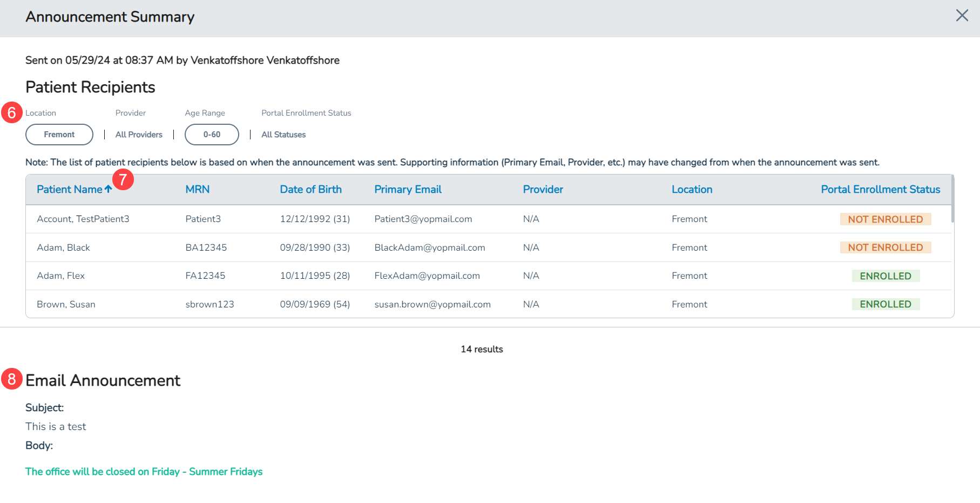The width and height of the screenshot is (980, 503).
Task: Select the 0-60 age range pill
Action: (x=212, y=135)
